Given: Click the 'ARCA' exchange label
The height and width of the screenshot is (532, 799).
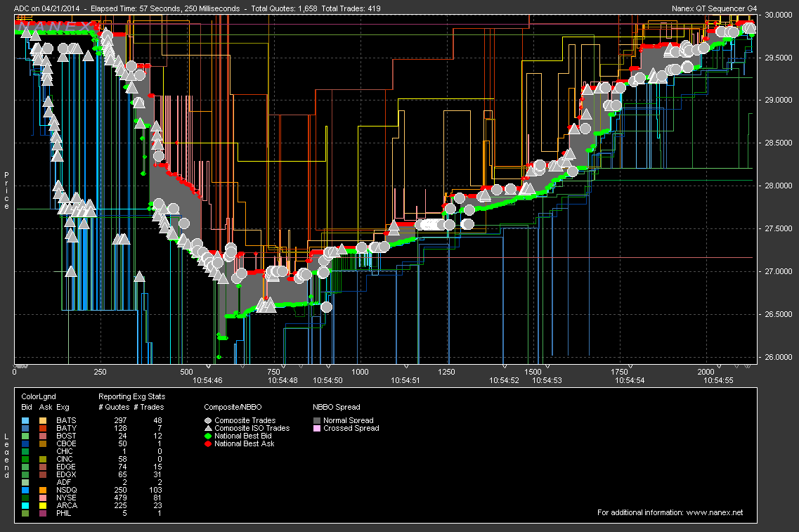Looking at the screenshot, I should coord(67,505).
